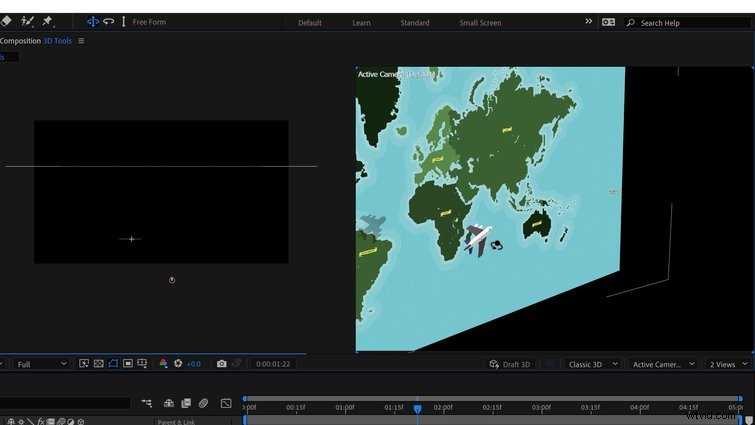Image resolution: width=755 pixels, height=425 pixels.
Task: Select the Eraser tool
Action: click(x=6, y=21)
